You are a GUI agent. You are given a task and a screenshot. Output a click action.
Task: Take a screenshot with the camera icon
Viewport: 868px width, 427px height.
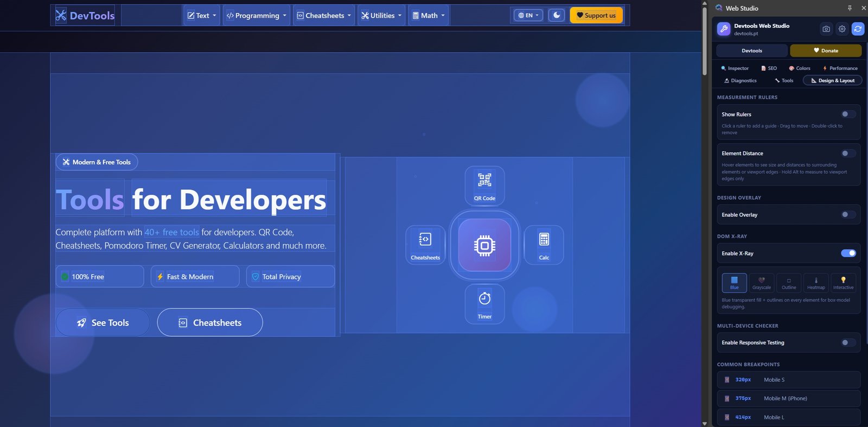point(826,29)
